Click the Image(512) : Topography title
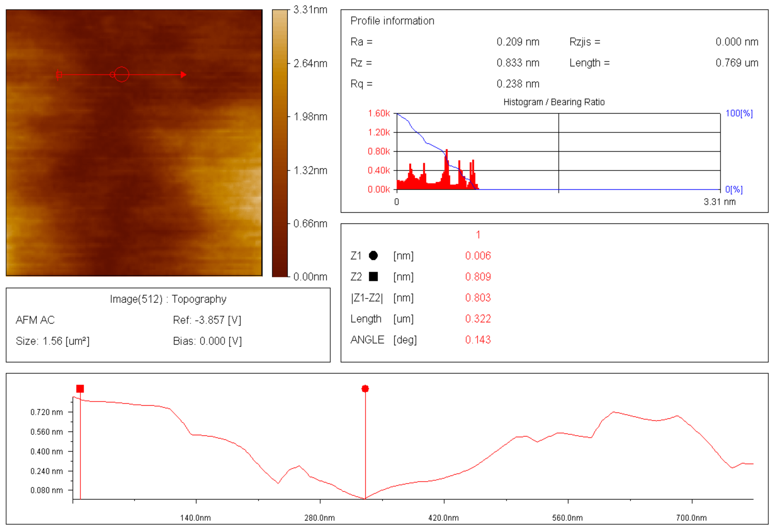 168,299
